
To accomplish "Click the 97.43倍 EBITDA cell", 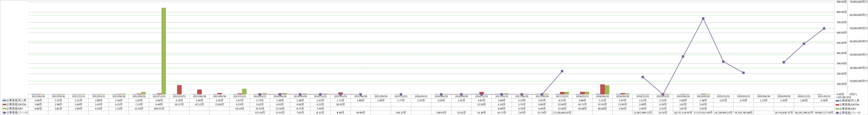I will [x=603, y=104].
